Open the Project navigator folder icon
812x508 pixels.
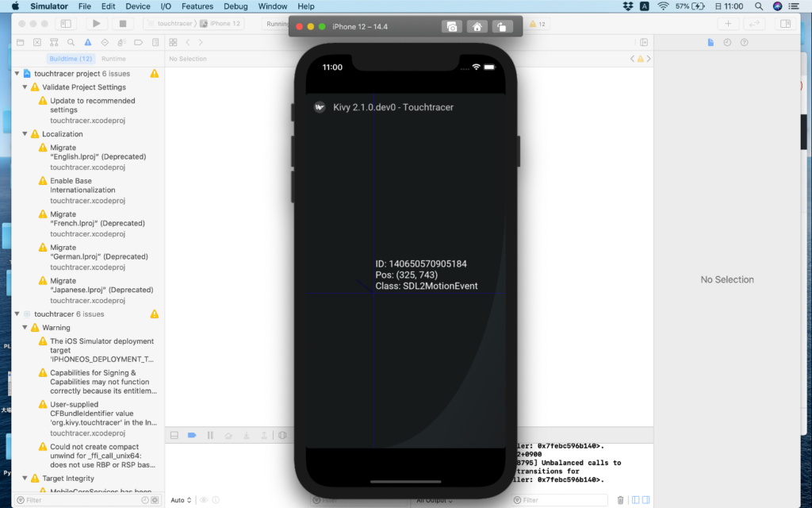pyautogui.click(x=21, y=42)
